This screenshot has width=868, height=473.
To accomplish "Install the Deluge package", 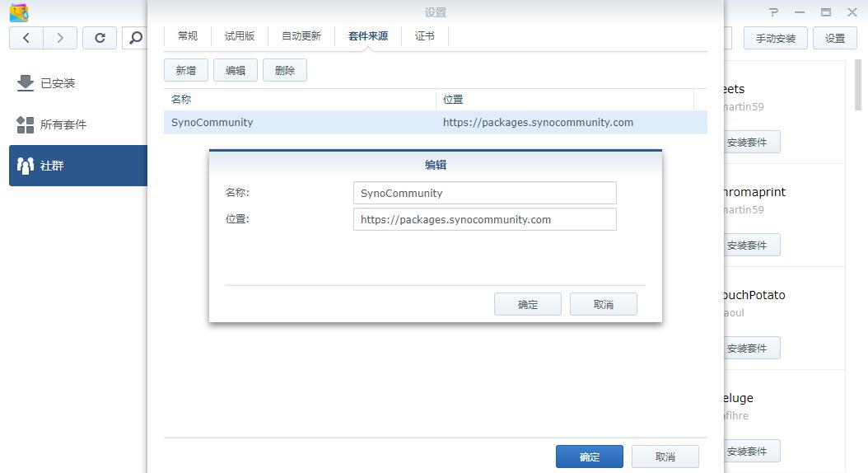I will point(752,451).
